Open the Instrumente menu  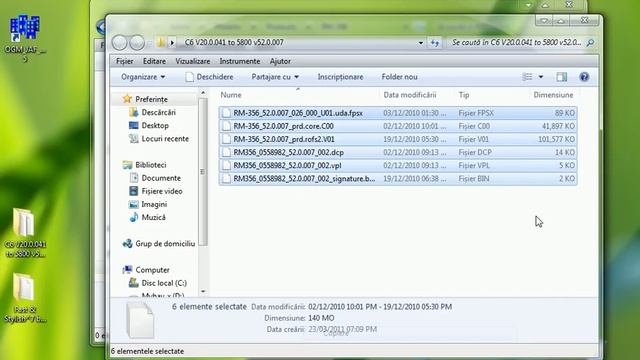pos(240,61)
